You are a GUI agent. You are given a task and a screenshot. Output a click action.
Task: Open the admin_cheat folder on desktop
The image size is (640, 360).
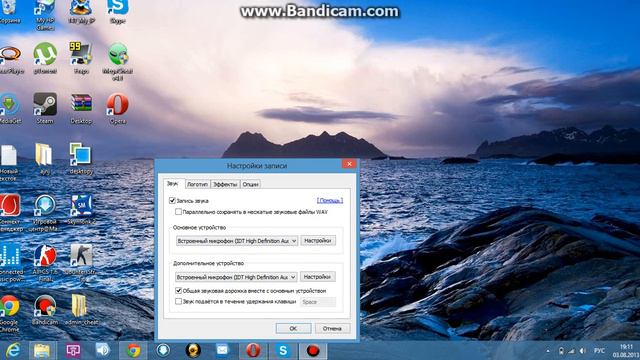(81, 310)
